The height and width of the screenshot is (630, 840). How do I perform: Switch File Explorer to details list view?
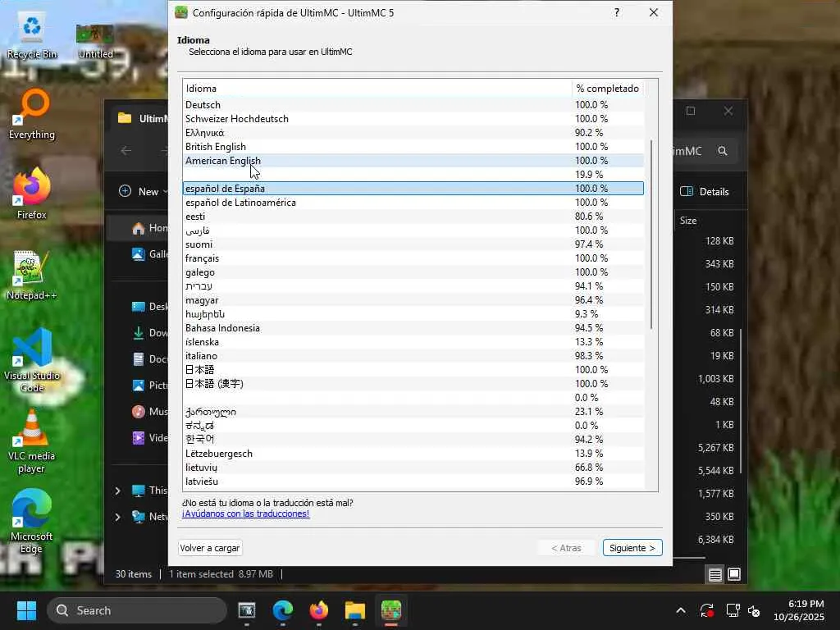714,575
